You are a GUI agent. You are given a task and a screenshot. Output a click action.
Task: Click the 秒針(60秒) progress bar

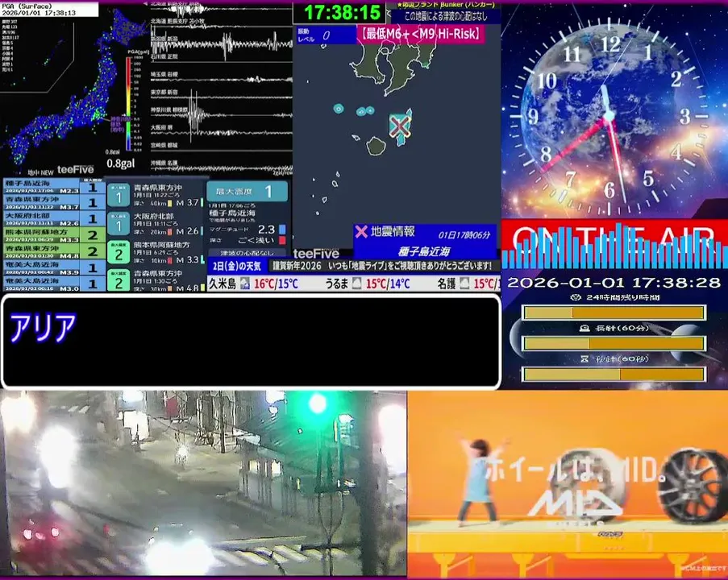coord(614,374)
